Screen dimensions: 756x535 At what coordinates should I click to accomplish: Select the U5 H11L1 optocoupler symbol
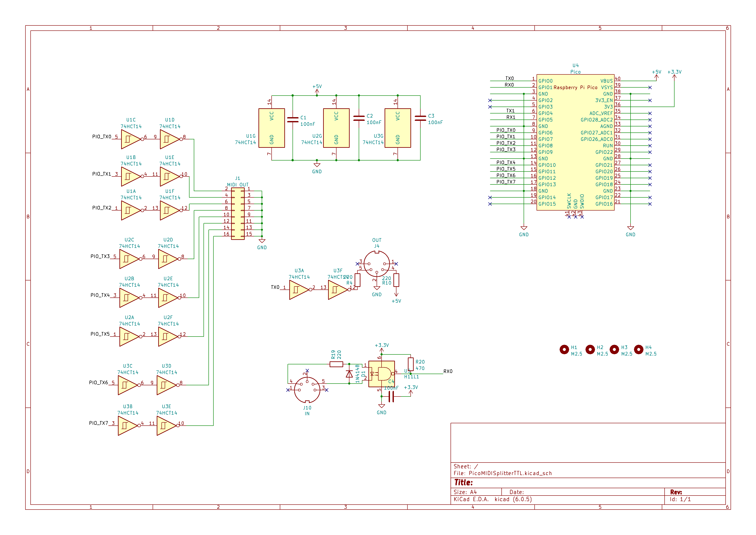382,374
